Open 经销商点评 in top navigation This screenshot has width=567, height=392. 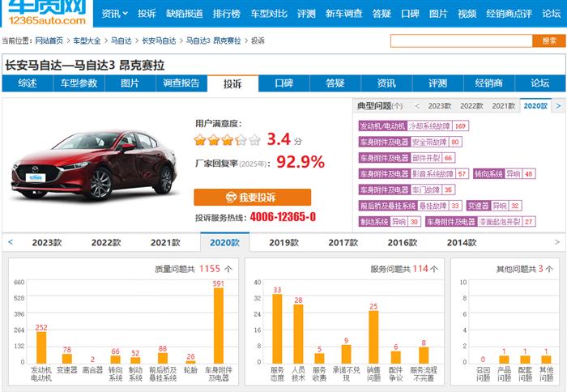click(x=509, y=14)
